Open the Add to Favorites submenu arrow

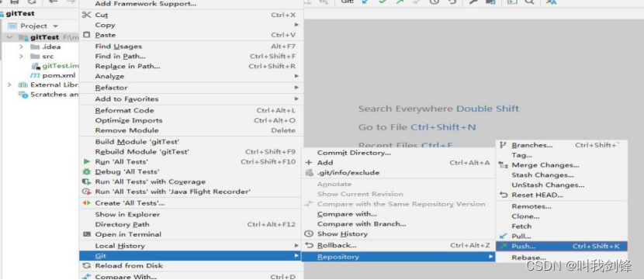click(296, 99)
